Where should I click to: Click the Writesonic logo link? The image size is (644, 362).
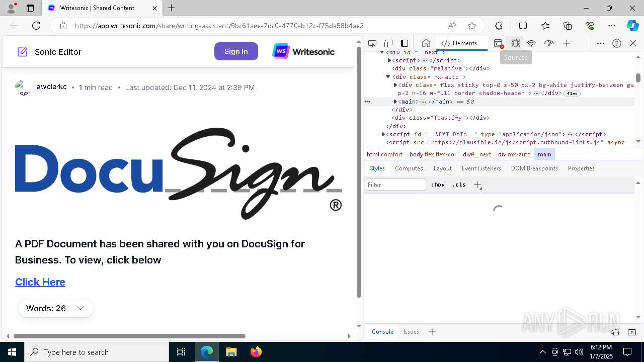(x=303, y=51)
